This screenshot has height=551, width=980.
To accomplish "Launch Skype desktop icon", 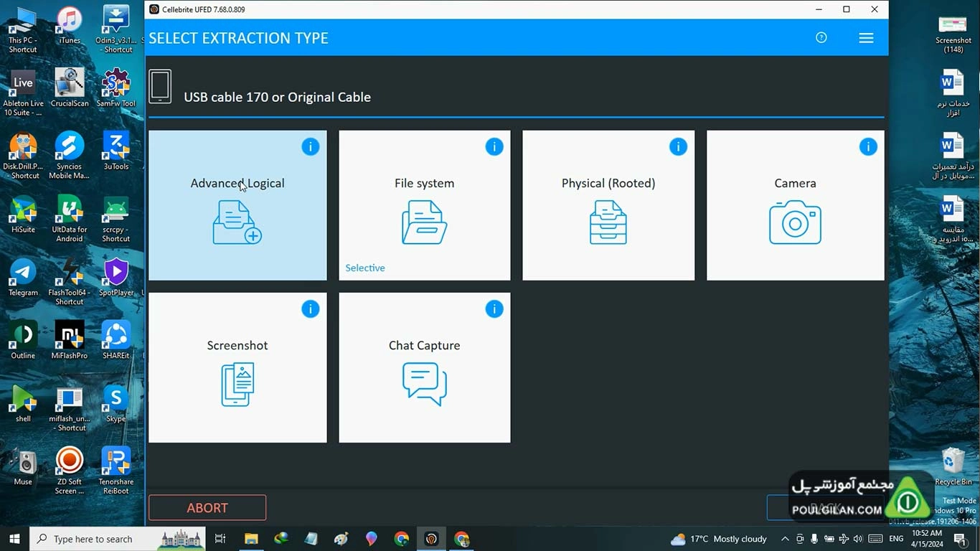I will click(x=116, y=403).
